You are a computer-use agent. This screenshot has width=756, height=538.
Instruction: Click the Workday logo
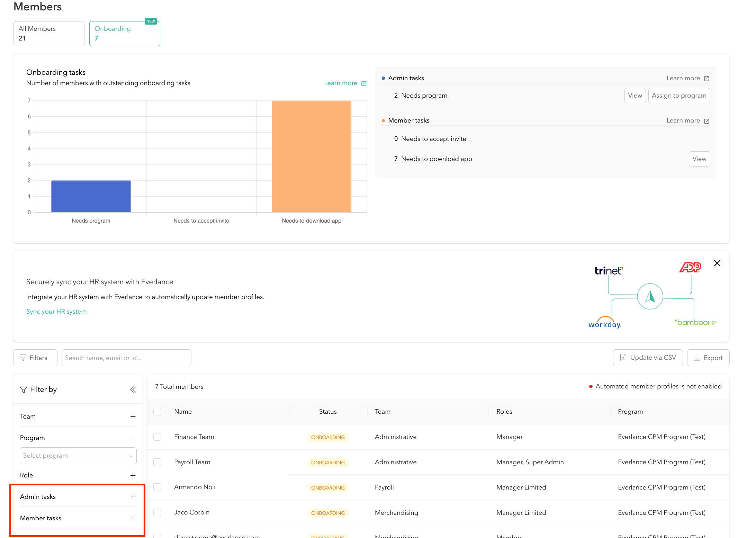pos(604,323)
